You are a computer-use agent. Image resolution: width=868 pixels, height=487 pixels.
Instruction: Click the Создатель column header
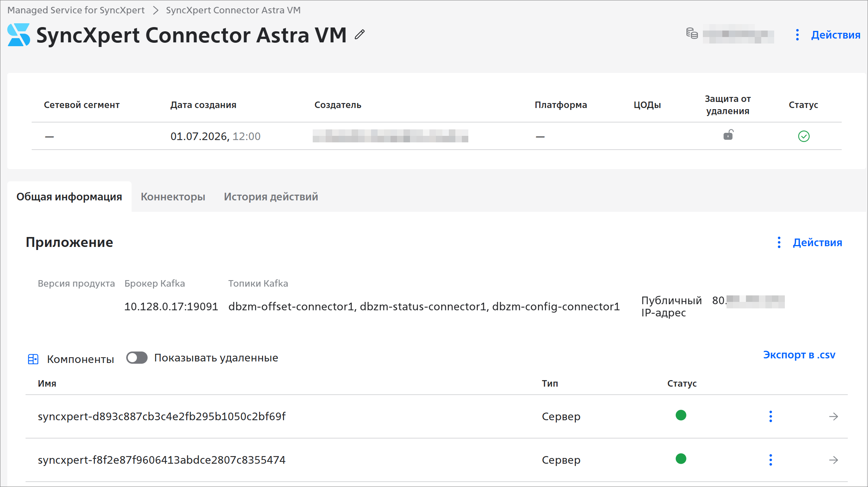[338, 105]
